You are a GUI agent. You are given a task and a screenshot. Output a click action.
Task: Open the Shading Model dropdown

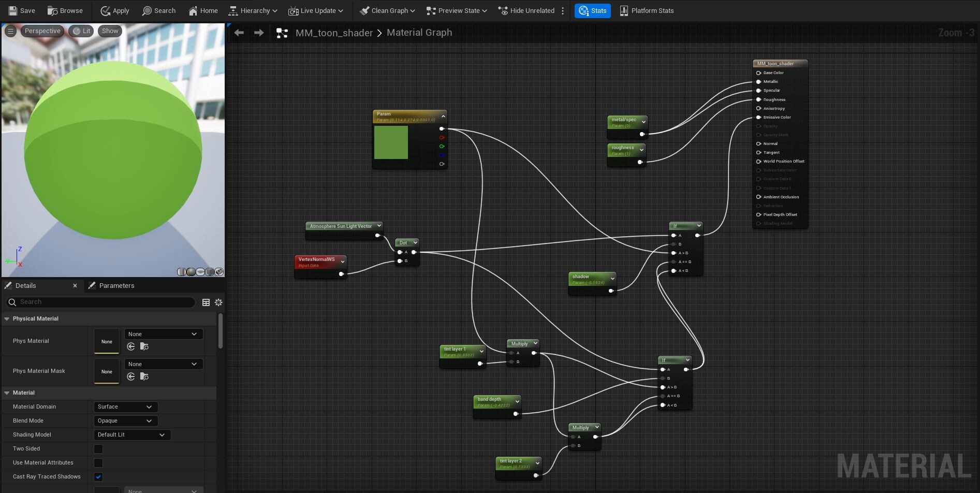click(132, 435)
